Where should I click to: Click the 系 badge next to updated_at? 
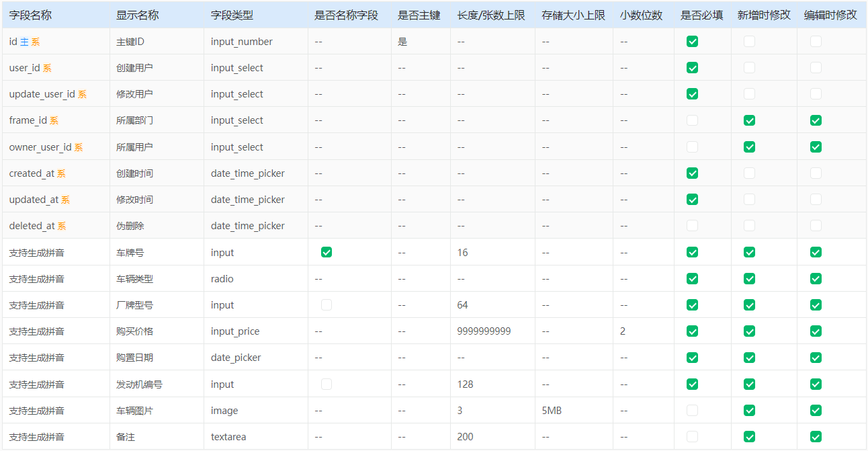pyautogui.click(x=65, y=200)
